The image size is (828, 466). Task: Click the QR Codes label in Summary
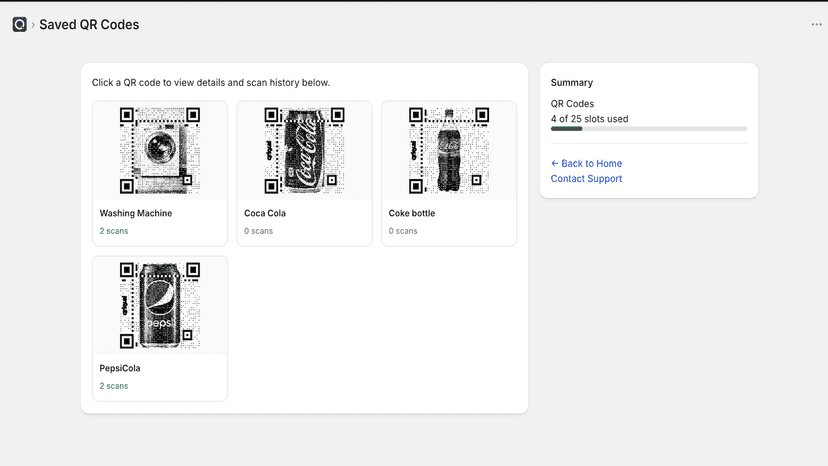[x=572, y=104]
